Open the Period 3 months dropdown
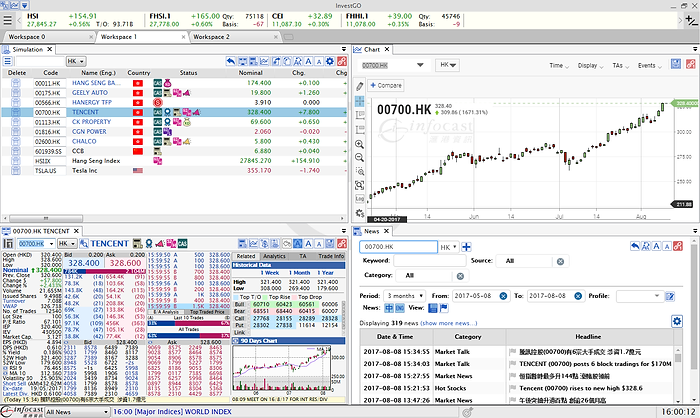This screenshot has width=700, height=418. coord(404,296)
